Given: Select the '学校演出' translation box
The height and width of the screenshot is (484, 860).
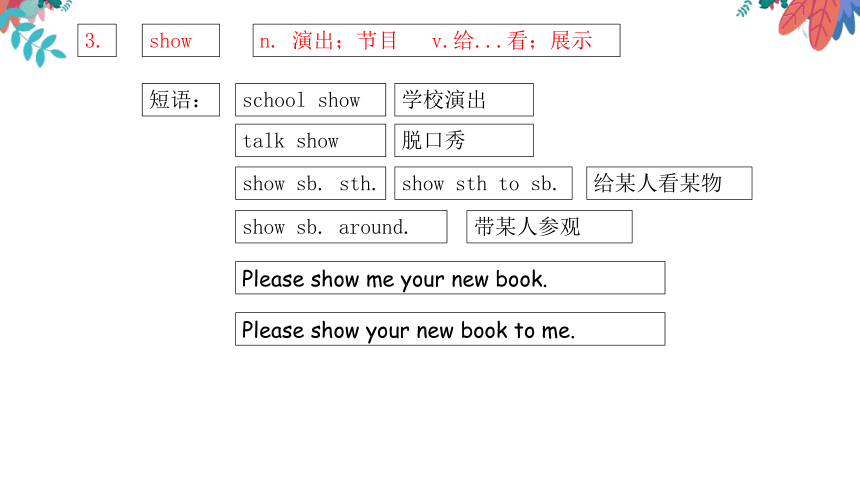Looking at the screenshot, I should [x=463, y=100].
